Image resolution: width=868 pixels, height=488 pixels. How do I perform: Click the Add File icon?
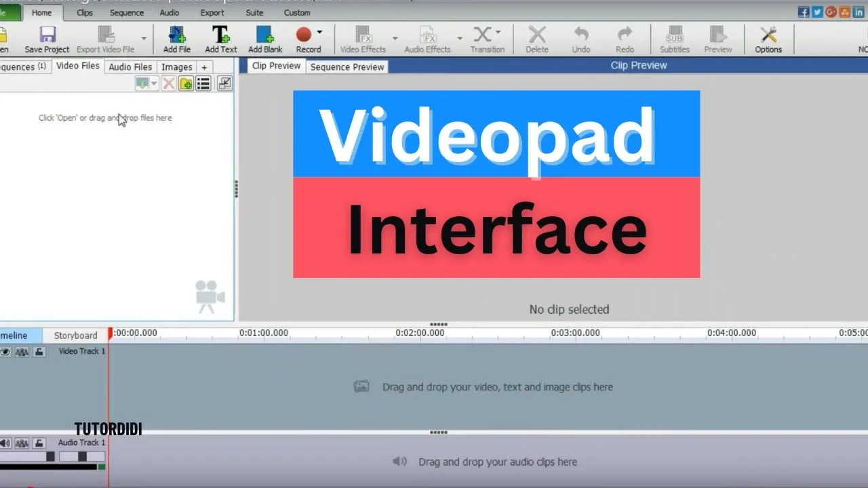pos(177,35)
